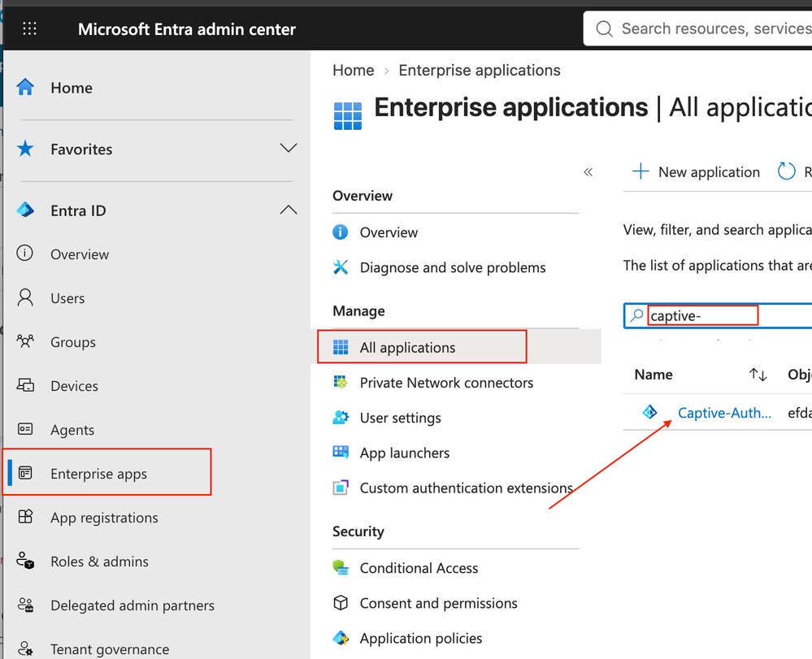Open Users in left navigation
This screenshot has height=659, width=812.
(x=67, y=298)
